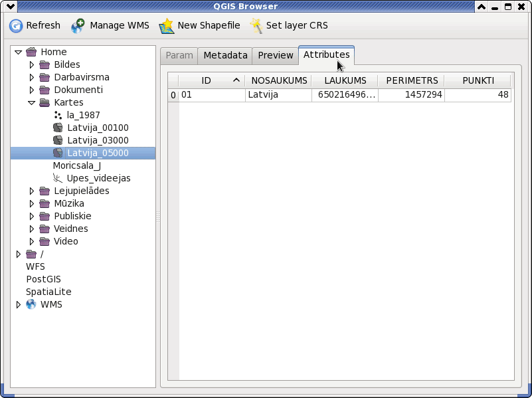This screenshot has width=532, height=398.
Task: Click the Manage WMS globe icon
Action: [78, 26]
